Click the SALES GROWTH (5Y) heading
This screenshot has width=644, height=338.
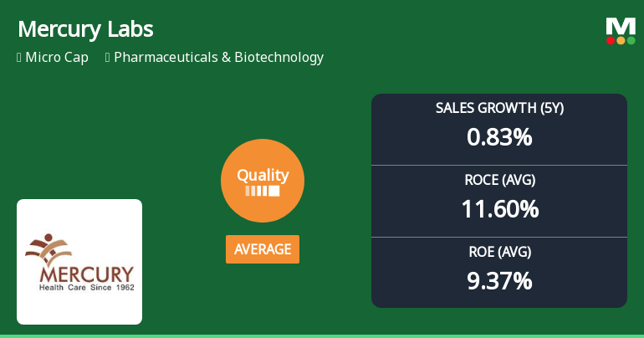click(499, 108)
